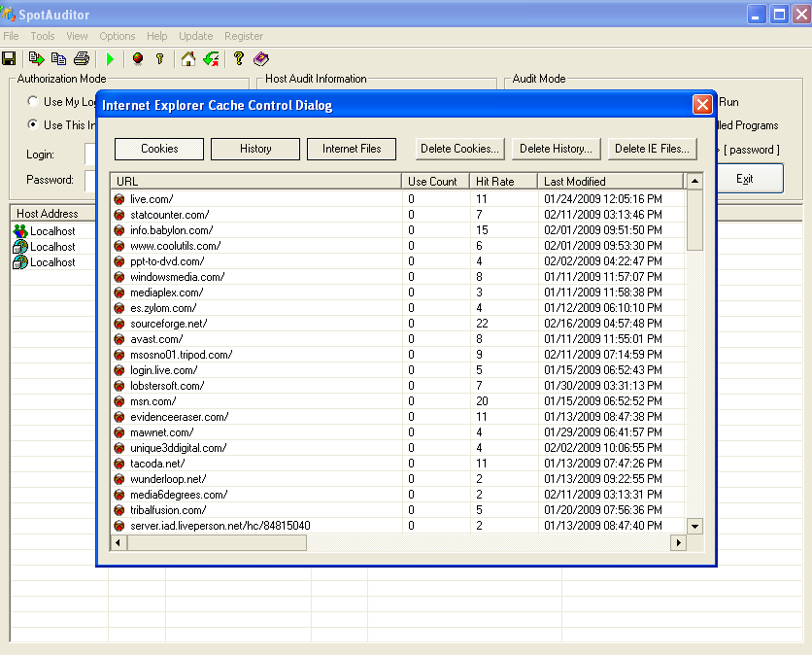Viewport: 812px width, 655px height.
Task: Select the evidenceeraser.com/ row
Action: pos(398,417)
